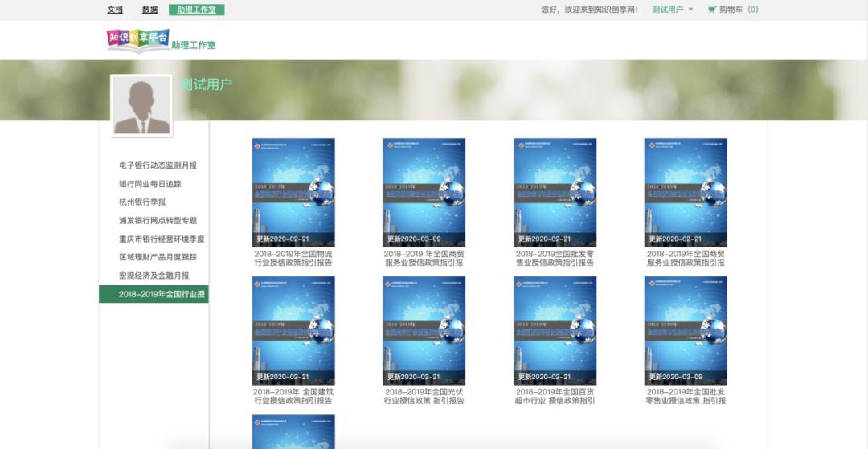Viewport: 868px width, 449px height.
Task: Click the 知识创享平台 logo
Action: (x=138, y=40)
